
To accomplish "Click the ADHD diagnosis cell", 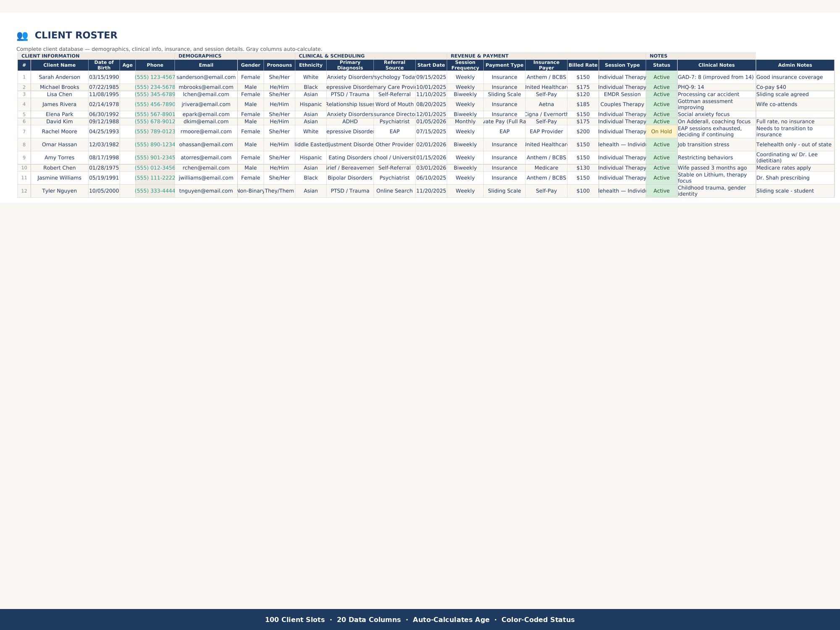I will coord(350,122).
